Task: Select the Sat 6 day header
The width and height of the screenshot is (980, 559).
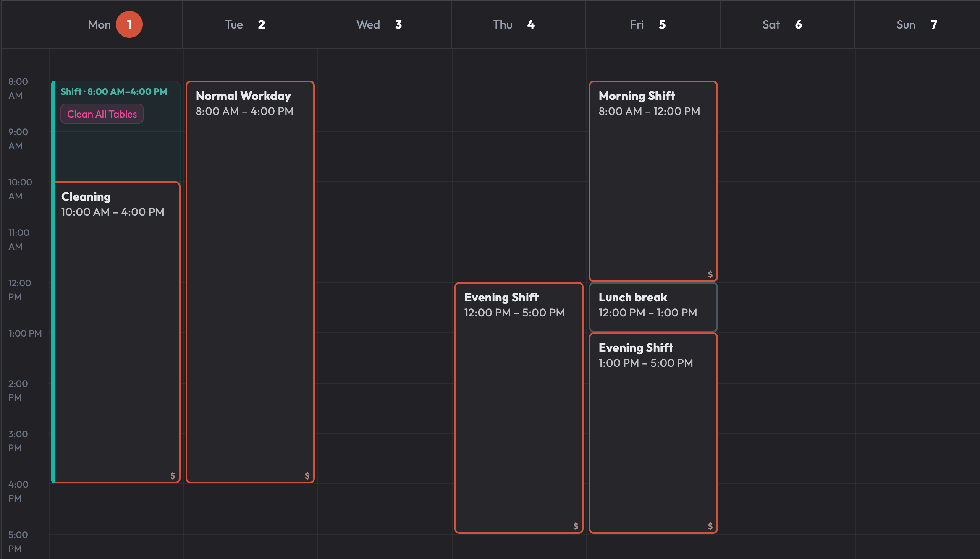Action: (787, 24)
